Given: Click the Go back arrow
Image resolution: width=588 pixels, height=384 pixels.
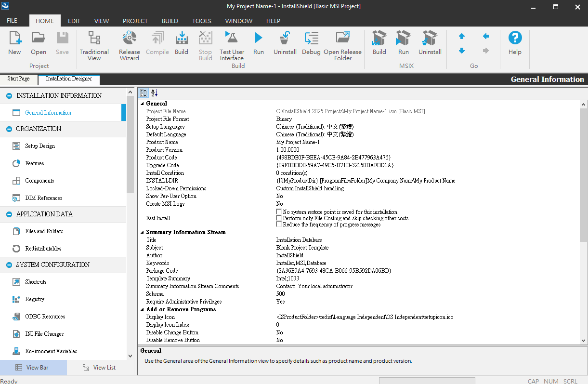Looking at the screenshot, I should 486,36.
